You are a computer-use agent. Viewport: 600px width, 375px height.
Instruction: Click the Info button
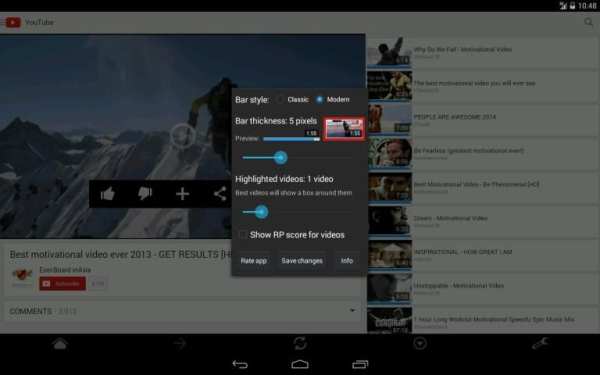click(347, 261)
